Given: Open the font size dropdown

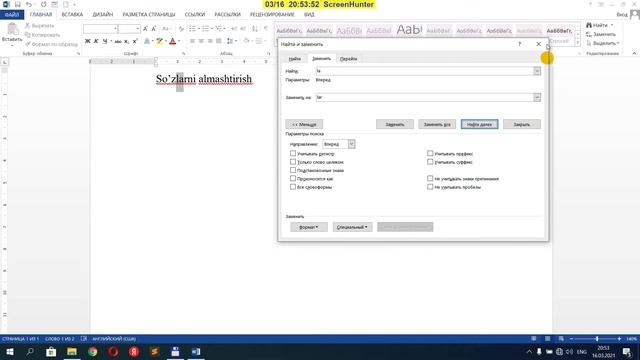Looking at the screenshot, I should [138, 29].
